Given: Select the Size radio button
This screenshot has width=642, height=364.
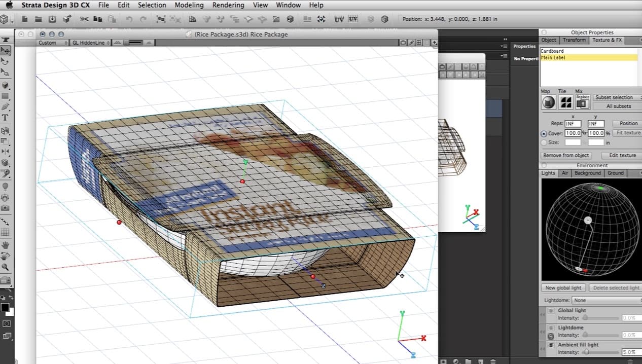Looking at the screenshot, I should (544, 142).
